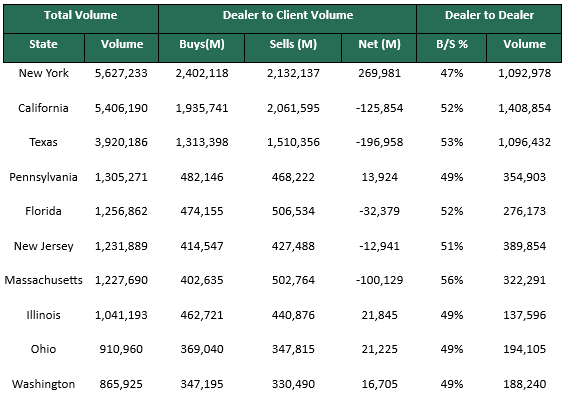Click Texas net value -196,958
This screenshot has width=564, height=399.
tap(379, 142)
